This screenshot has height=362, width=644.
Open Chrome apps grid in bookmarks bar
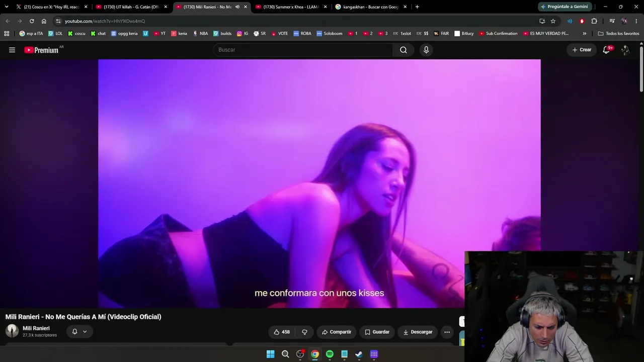click(7, 34)
